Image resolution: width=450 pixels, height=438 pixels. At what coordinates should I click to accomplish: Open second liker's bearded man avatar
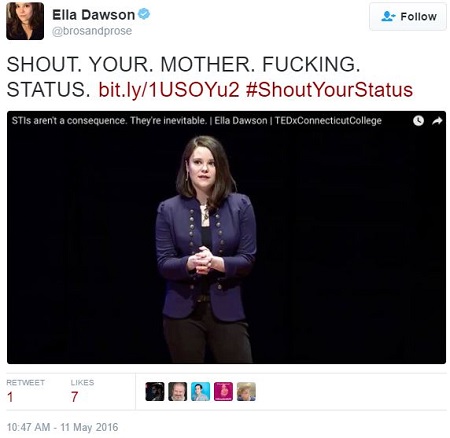point(178,391)
